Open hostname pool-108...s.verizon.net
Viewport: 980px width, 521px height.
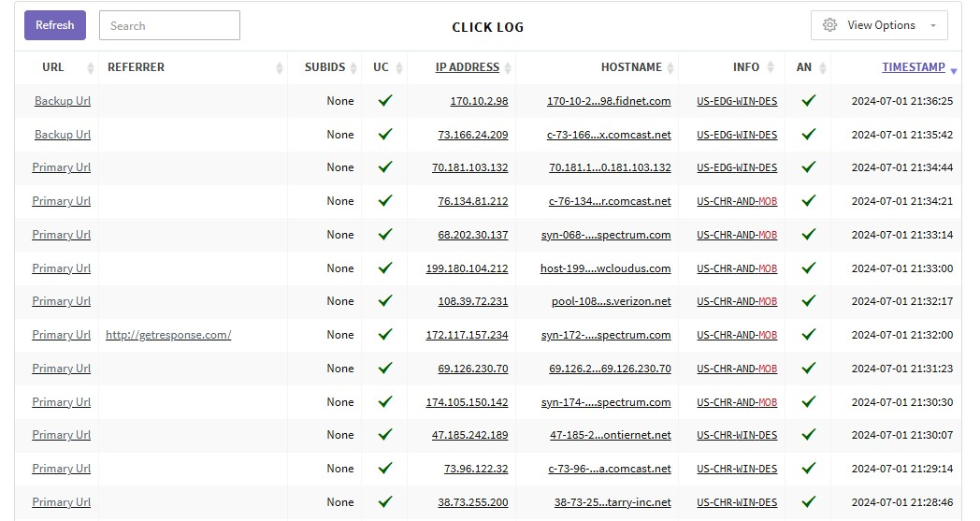click(x=612, y=301)
